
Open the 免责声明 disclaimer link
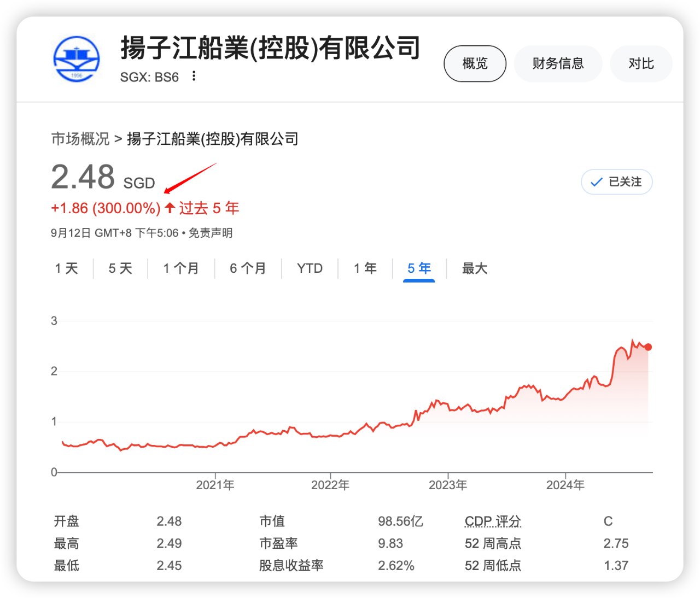(x=211, y=233)
